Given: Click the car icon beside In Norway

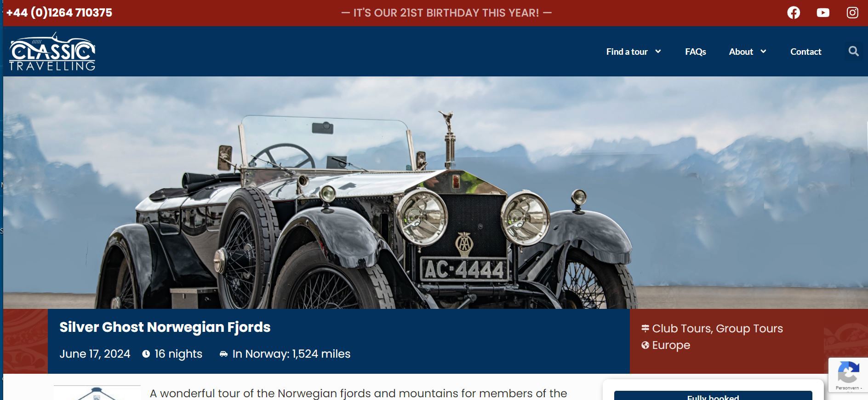Looking at the screenshot, I should click(223, 354).
